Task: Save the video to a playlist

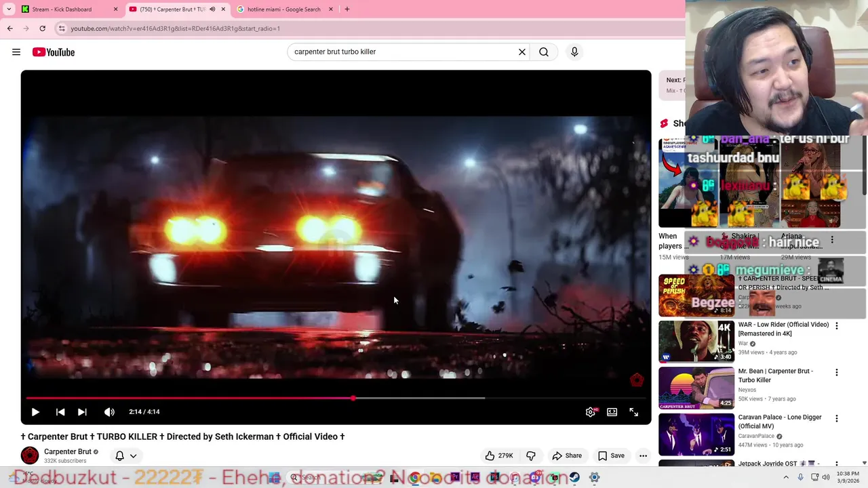Action: (610, 455)
